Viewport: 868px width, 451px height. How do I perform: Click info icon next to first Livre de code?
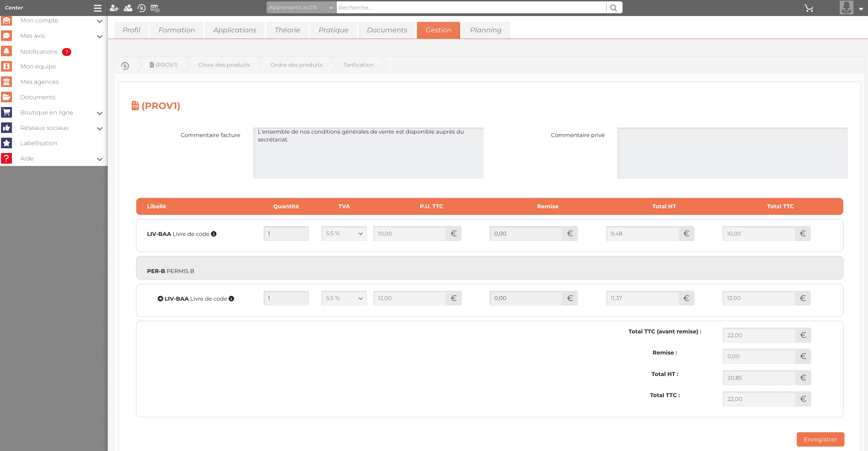click(214, 234)
